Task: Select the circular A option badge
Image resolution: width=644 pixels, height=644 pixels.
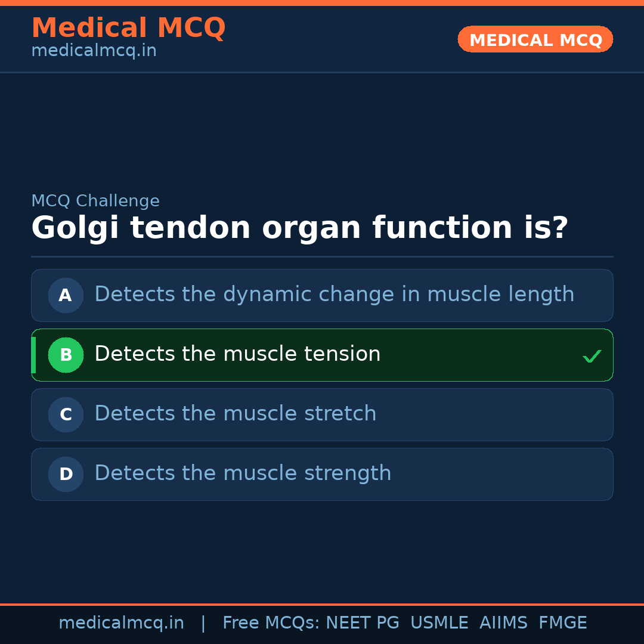Action: (x=66, y=295)
